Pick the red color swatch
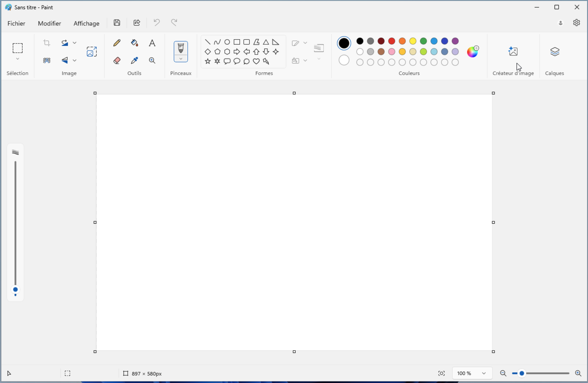 [391, 41]
